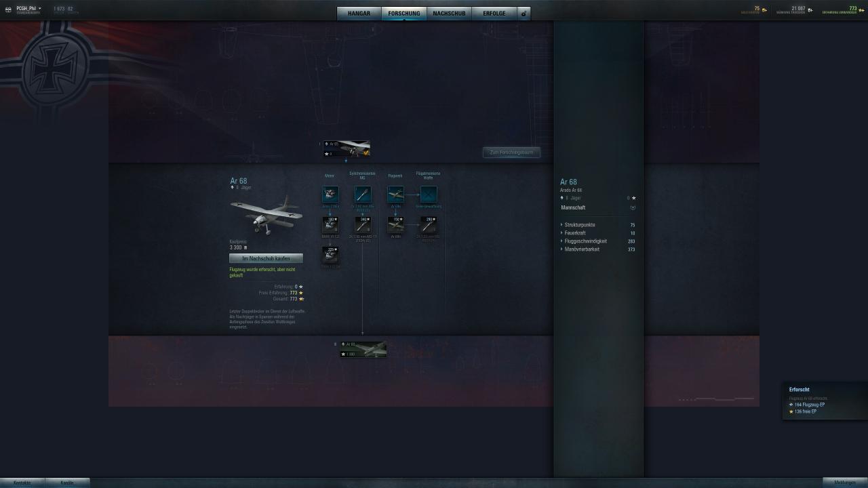This screenshot has width=868, height=488.
Task: Open the ERFOLGE tab
Action: click(494, 14)
